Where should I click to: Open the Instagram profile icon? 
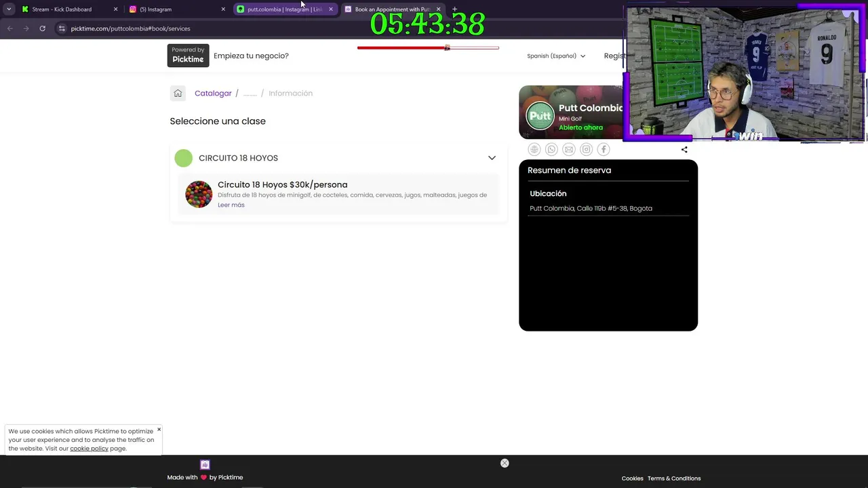(587, 149)
